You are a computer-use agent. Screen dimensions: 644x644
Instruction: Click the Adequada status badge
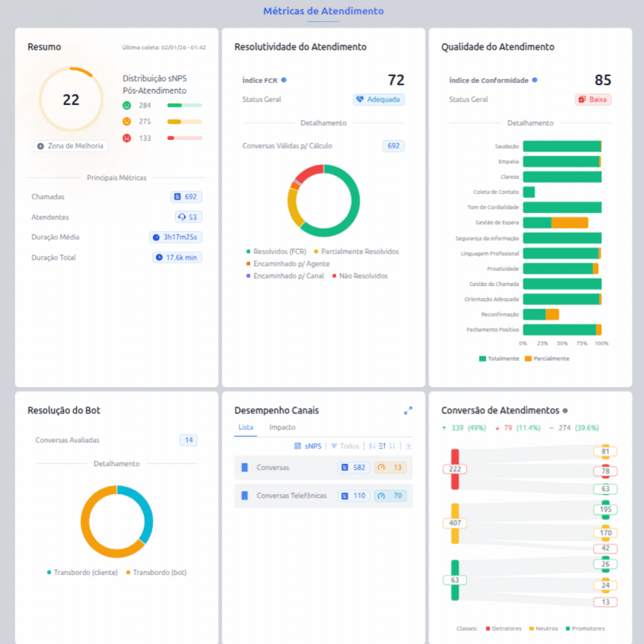(378, 99)
